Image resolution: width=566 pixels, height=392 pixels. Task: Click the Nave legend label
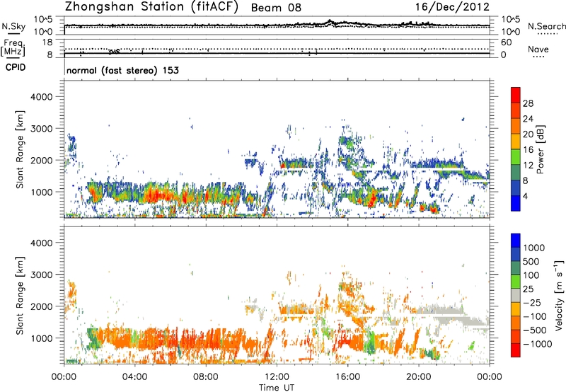point(538,49)
